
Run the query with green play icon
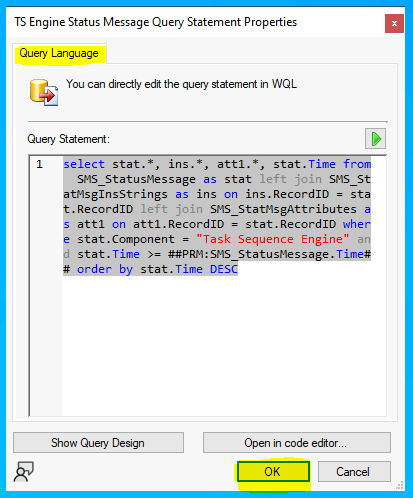pos(375,139)
